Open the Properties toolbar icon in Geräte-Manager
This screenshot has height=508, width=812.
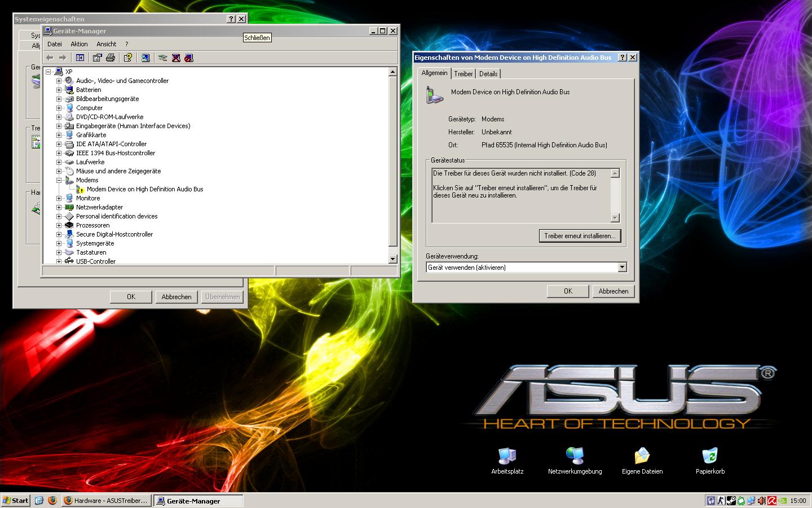click(98, 58)
